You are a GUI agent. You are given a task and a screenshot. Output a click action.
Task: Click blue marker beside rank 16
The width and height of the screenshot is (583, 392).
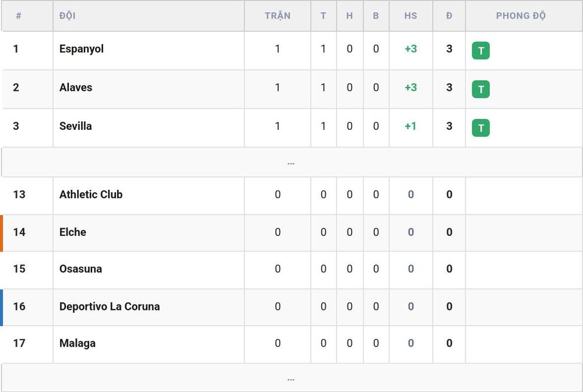(x=2, y=308)
